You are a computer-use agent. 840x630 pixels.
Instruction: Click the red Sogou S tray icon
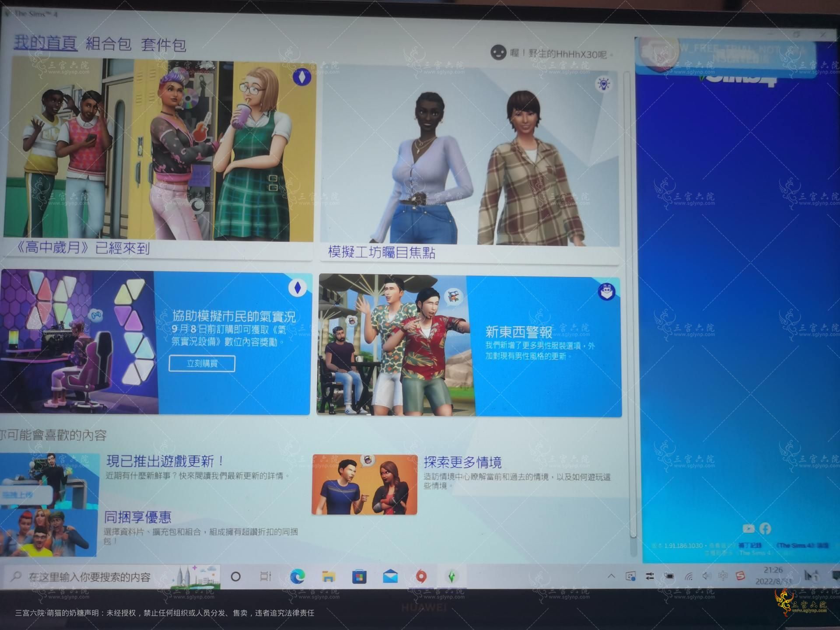740,576
